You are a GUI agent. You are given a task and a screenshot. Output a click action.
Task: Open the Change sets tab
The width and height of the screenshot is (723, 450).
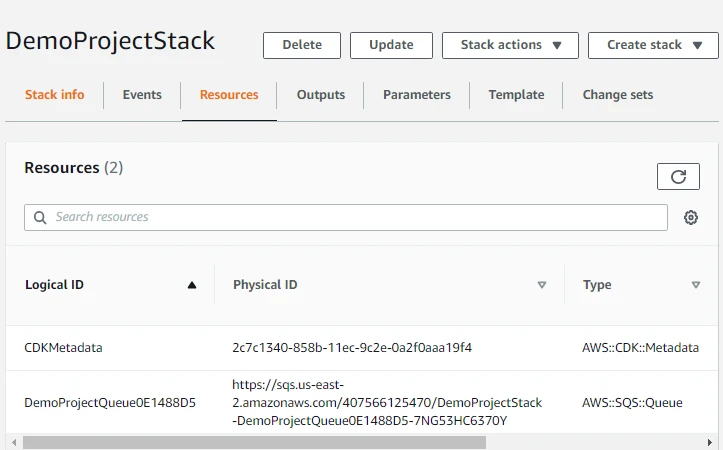click(618, 95)
